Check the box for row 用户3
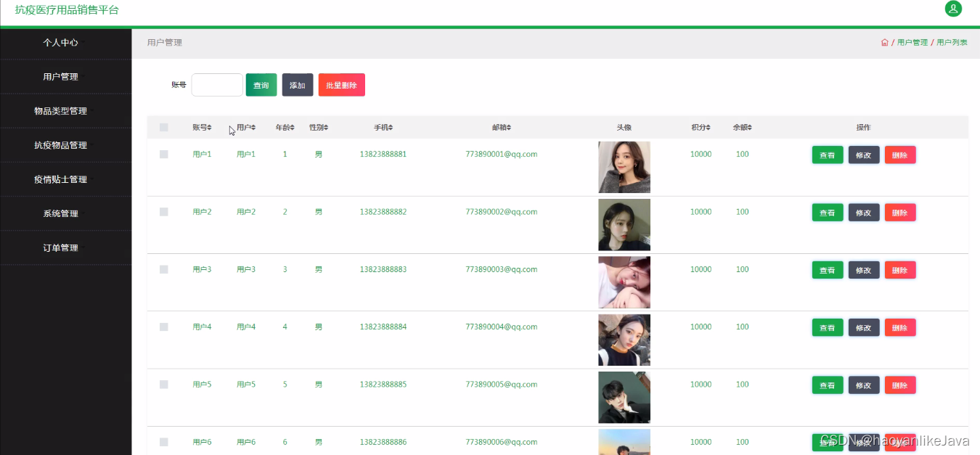Image resolution: width=980 pixels, height=455 pixels. (164, 269)
